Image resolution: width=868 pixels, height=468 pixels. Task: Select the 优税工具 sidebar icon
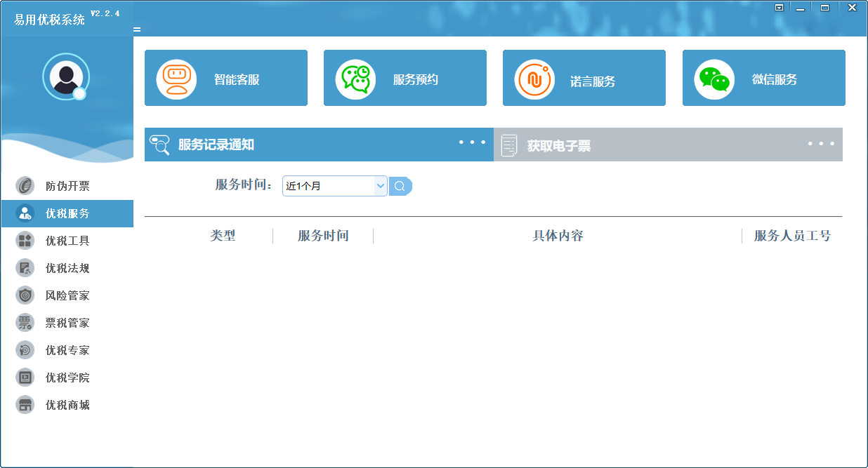click(x=25, y=241)
